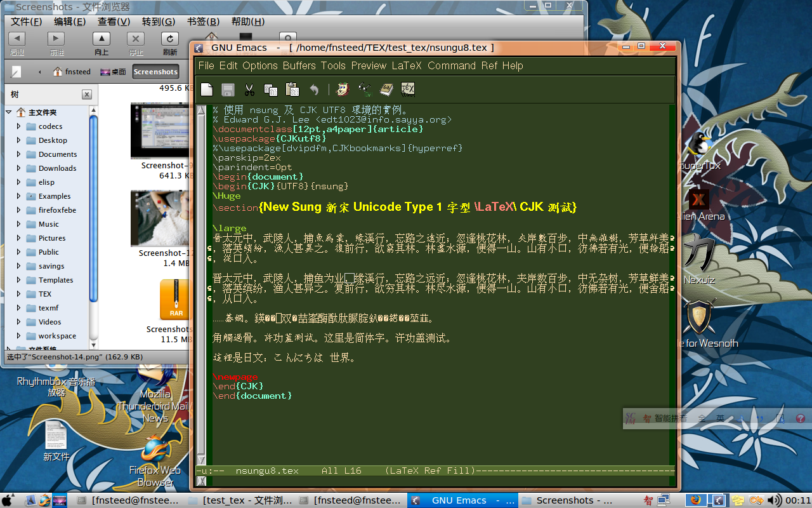The image size is (812, 508).
Task: Collapse the 主文件夹 tree node
Action: tap(9, 112)
